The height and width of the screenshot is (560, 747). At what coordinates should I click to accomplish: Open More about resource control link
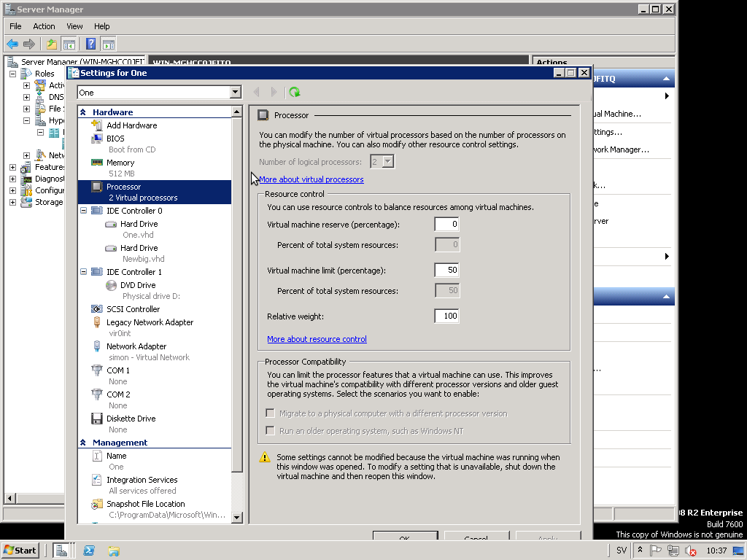point(317,339)
